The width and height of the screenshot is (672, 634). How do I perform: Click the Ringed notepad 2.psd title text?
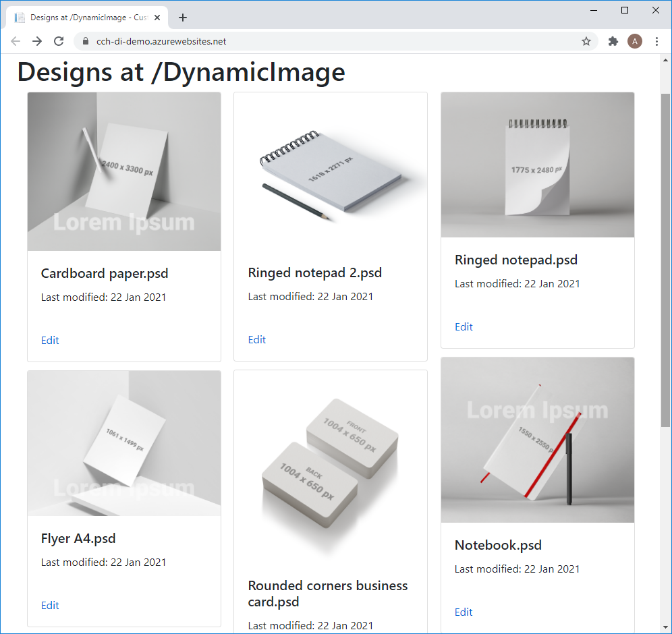[314, 273]
